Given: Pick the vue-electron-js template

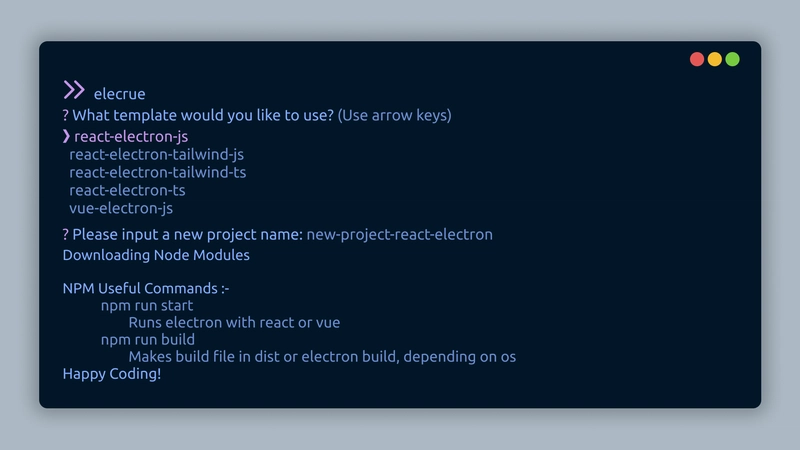Looking at the screenshot, I should pos(121,208).
